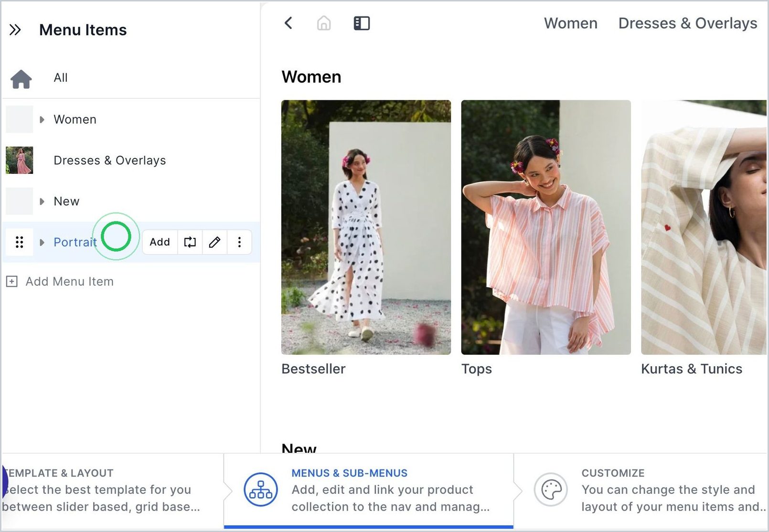Viewport: 769px width, 532px height.
Task: Expand the Portrait menu item
Action: pos(42,242)
